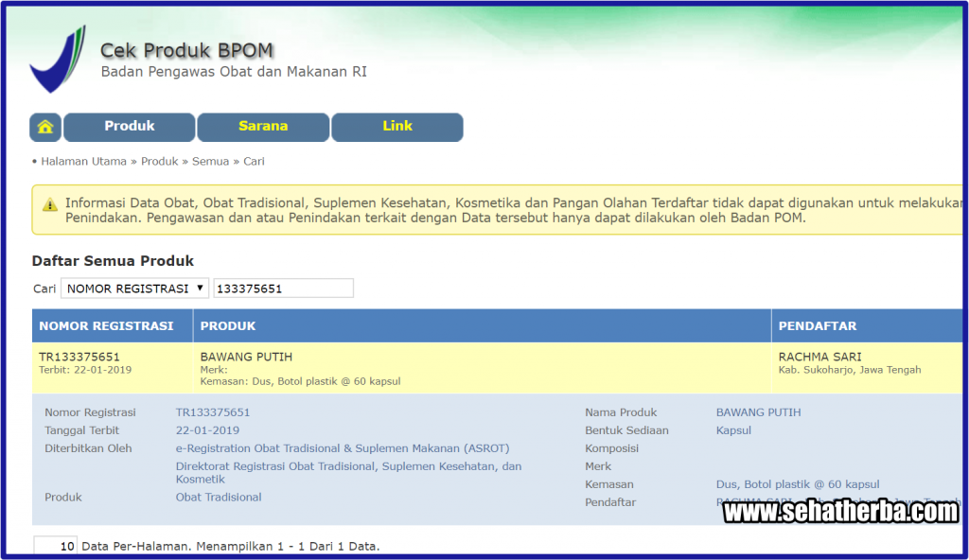Click Badan Pengawas Obat dan Makanan RI subtitle
The image size is (969, 560).
(x=234, y=72)
